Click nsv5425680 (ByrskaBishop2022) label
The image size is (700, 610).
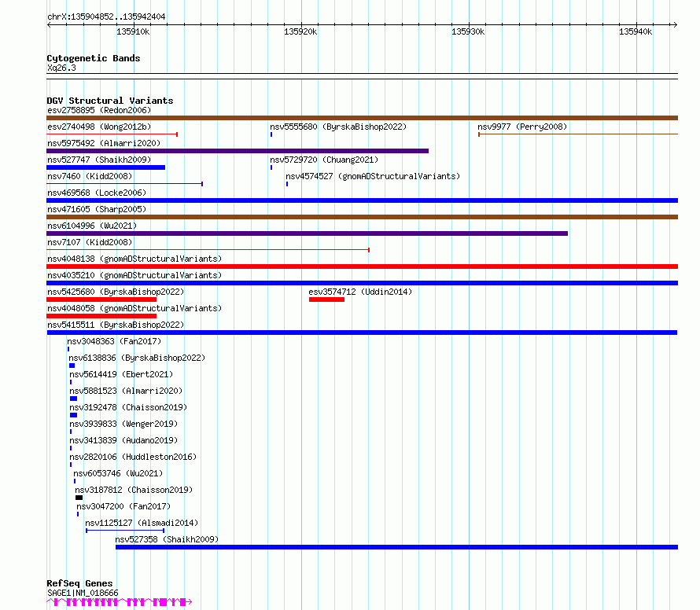pos(116,292)
